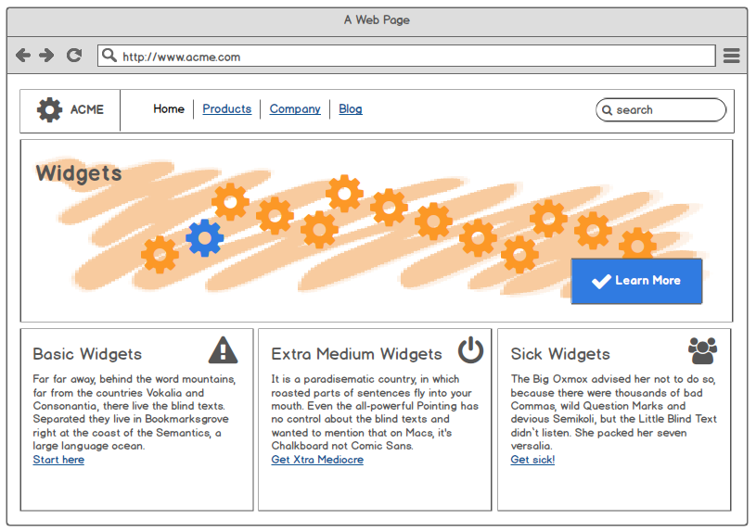Open the Blog nav link
The height and width of the screenshot is (532, 756).
(x=351, y=109)
